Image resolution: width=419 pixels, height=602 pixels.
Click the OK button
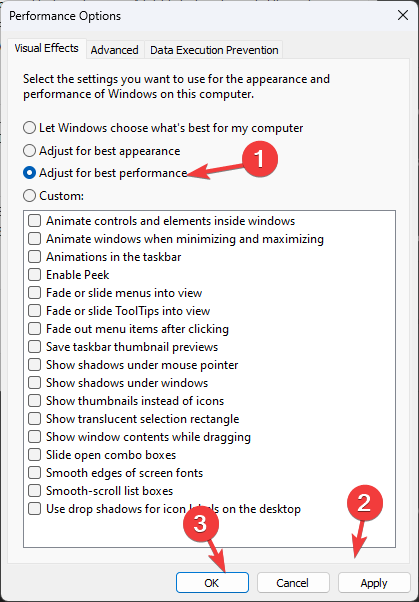coord(212,583)
